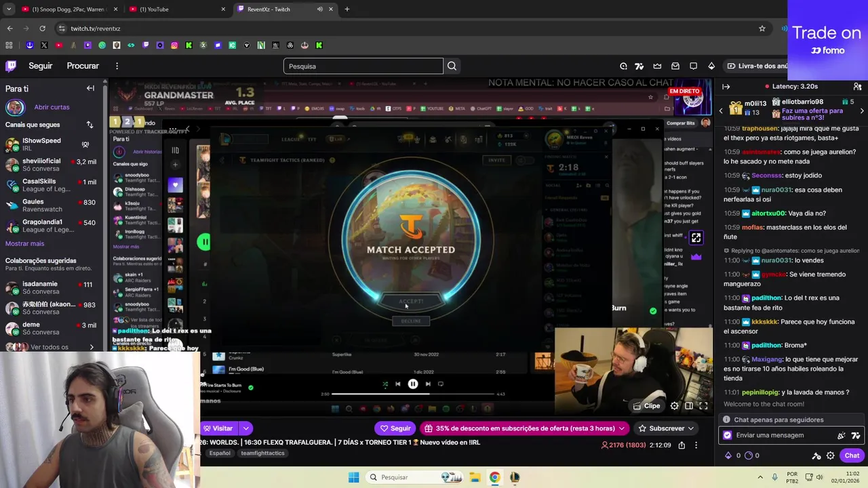Open the 7TV emote menu in chat box
The image size is (868, 488).
856,436
